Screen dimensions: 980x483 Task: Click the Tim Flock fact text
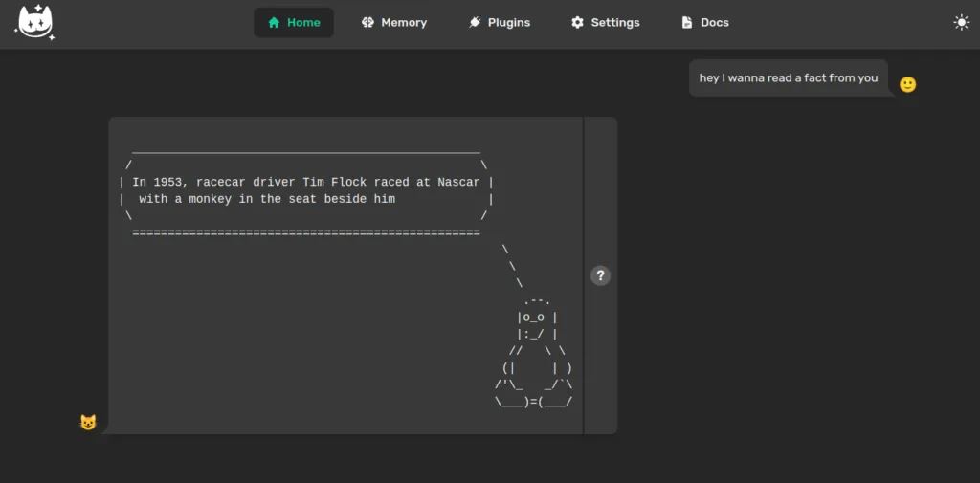[306, 190]
